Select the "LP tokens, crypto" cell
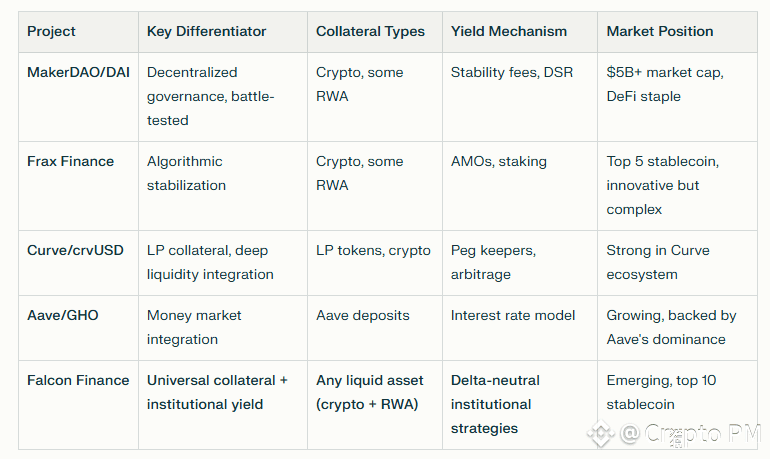This screenshot has width=770, height=459. tap(373, 250)
